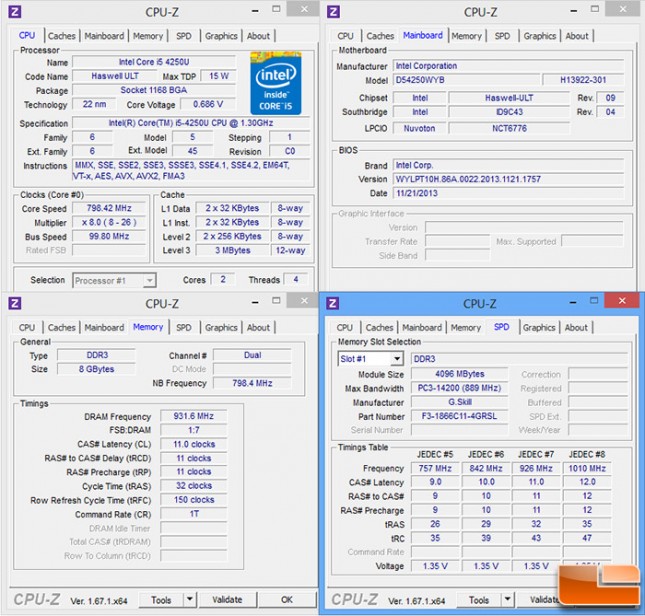Go to the Caches tab in the SPD window
The image size is (645, 616).
point(379,328)
